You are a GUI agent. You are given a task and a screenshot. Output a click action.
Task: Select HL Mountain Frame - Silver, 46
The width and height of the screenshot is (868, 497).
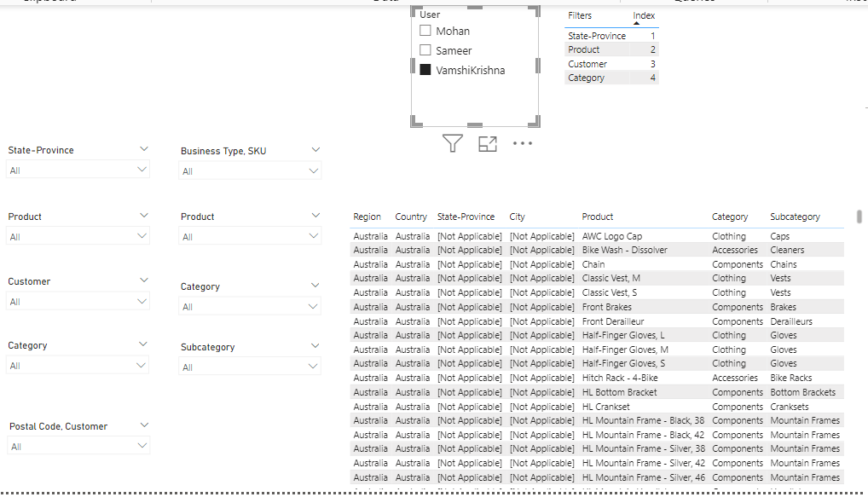(643, 477)
